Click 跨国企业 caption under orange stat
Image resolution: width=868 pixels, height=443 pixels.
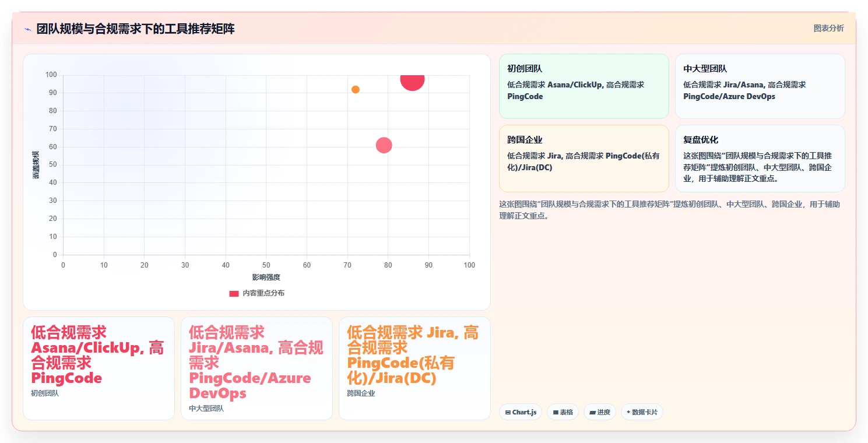click(x=361, y=393)
